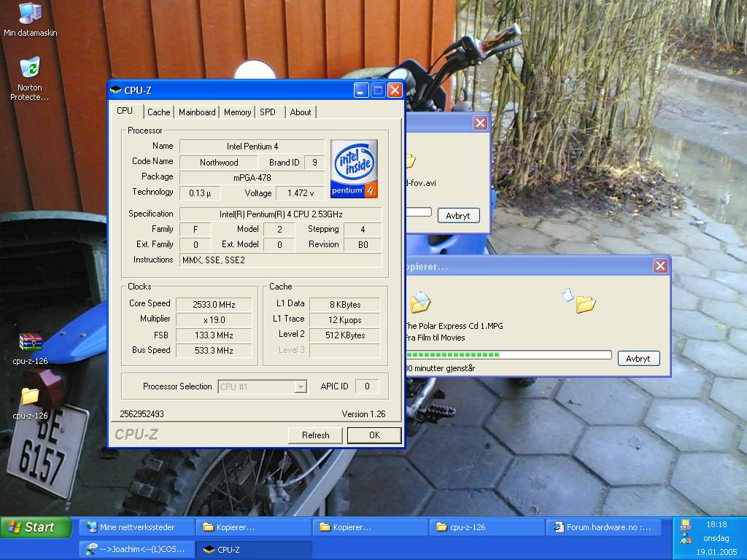
Task: Click the Level 2 value 512 KBytes
Action: point(345,335)
